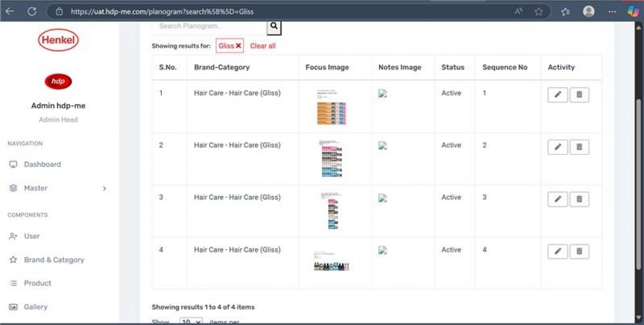Open browser settings and more menu

coord(612,12)
